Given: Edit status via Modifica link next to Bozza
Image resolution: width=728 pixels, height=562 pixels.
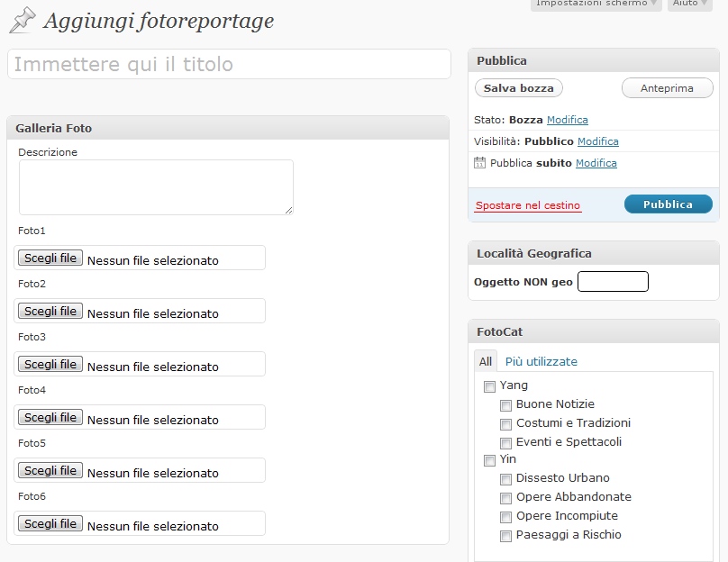Looking at the screenshot, I should point(567,120).
